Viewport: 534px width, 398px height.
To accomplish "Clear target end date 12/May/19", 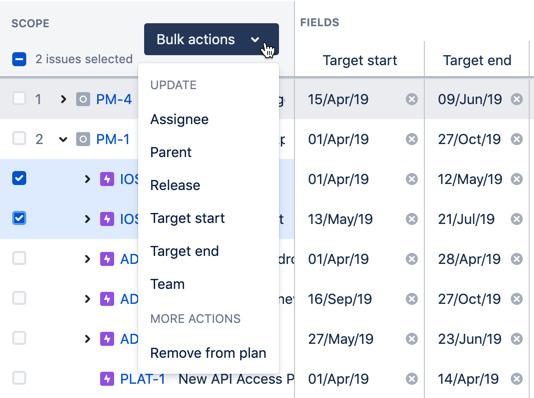I will (x=517, y=179).
